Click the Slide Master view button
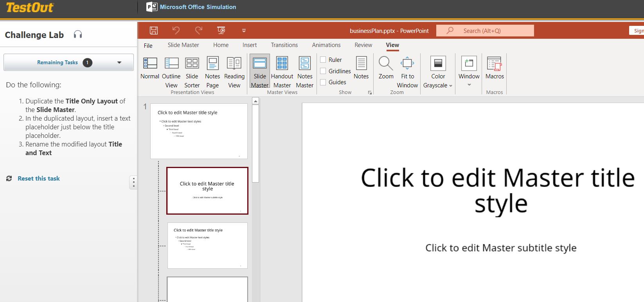This screenshot has width=644, height=302. (x=260, y=72)
